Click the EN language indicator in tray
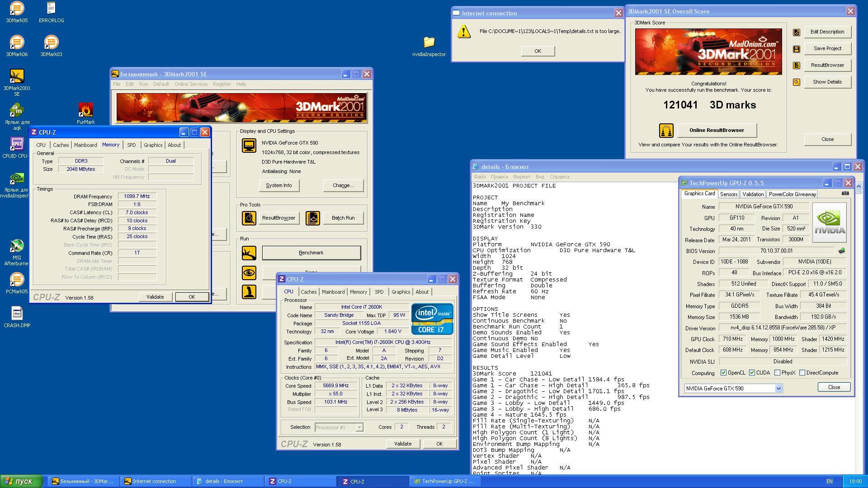This screenshot has width=868, height=488. [830, 482]
